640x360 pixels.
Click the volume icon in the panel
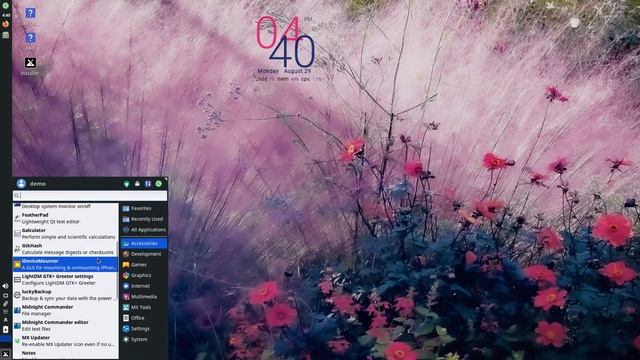tap(5, 286)
